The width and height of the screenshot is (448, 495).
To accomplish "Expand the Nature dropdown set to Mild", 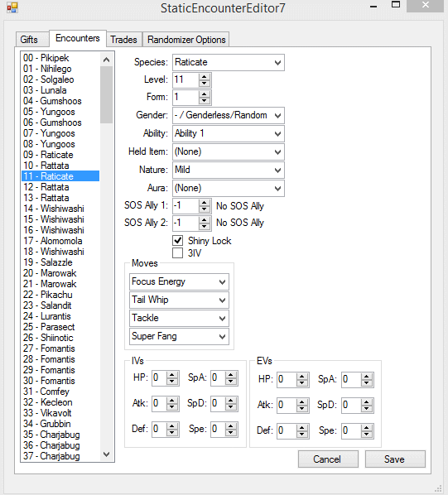I will click(229, 170).
